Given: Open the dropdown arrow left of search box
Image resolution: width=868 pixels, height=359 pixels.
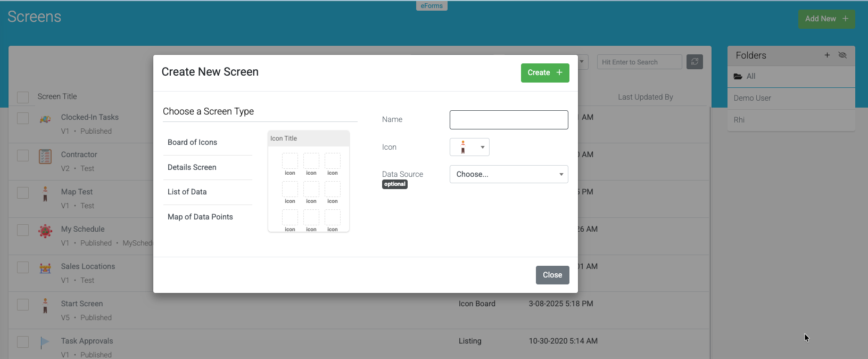Looking at the screenshot, I should (582, 62).
